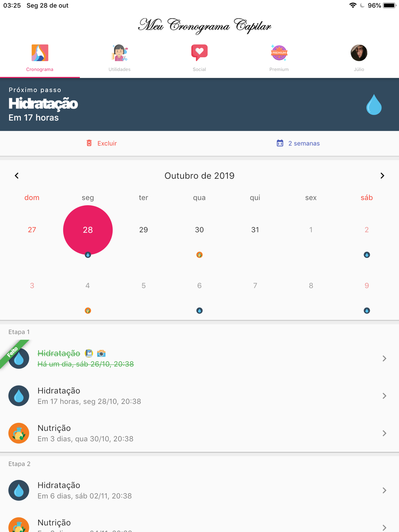Tap the hydration marker under day 9
Screen dimensions: 399x532
(x=367, y=310)
